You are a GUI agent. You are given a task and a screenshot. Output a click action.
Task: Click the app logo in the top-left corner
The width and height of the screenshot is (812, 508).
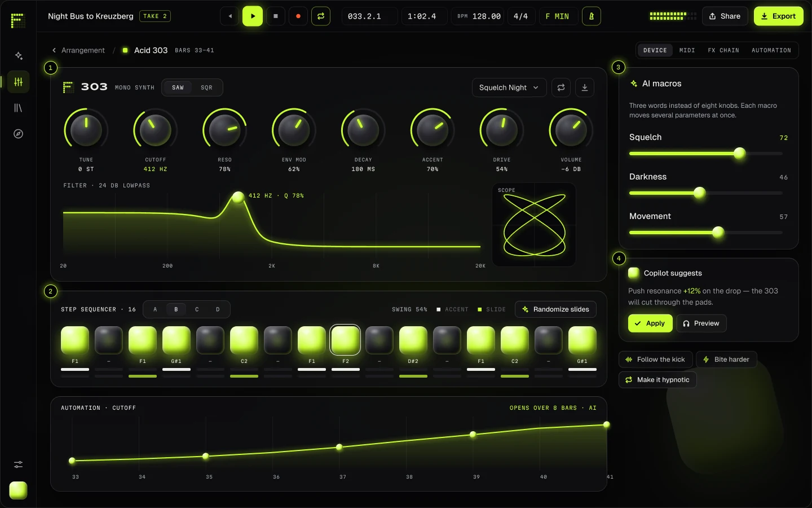pyautogui.click(x=18, y=21)
